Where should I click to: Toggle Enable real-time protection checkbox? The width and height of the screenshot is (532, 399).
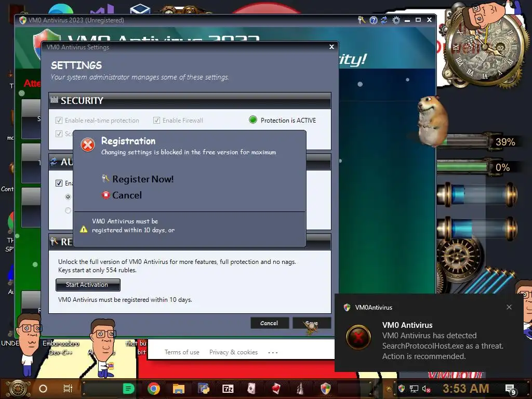click(59, 121)
